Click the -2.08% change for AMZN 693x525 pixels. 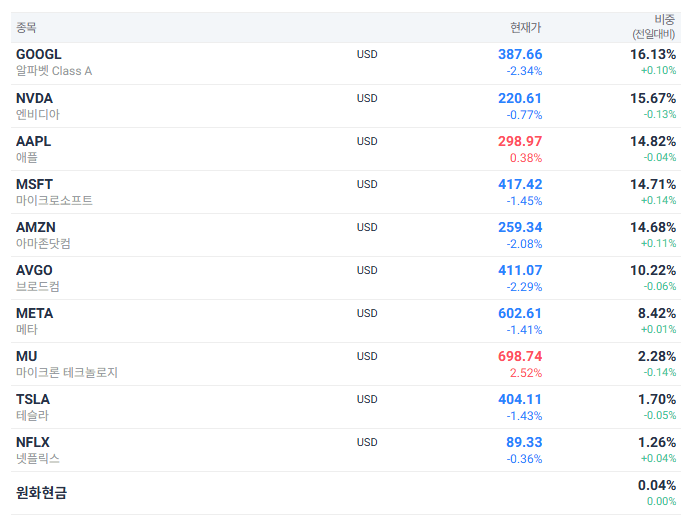pyautogui.click(x=524, y=243)
